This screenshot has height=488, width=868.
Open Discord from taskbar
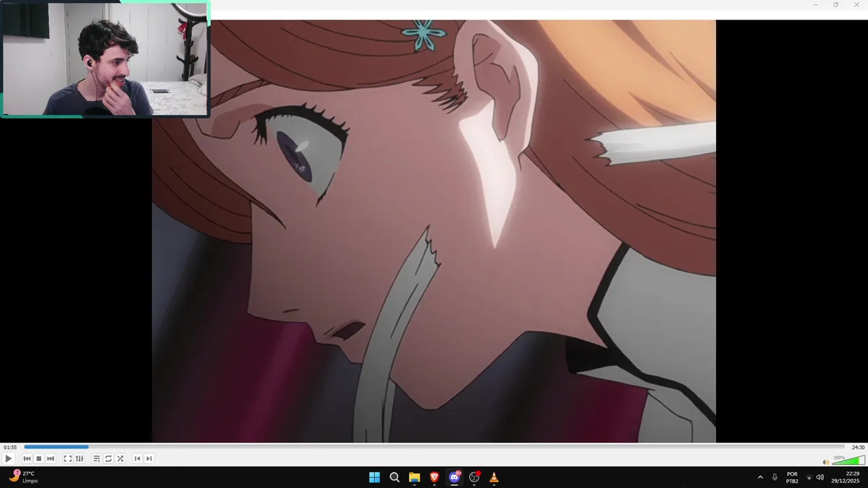454,477
